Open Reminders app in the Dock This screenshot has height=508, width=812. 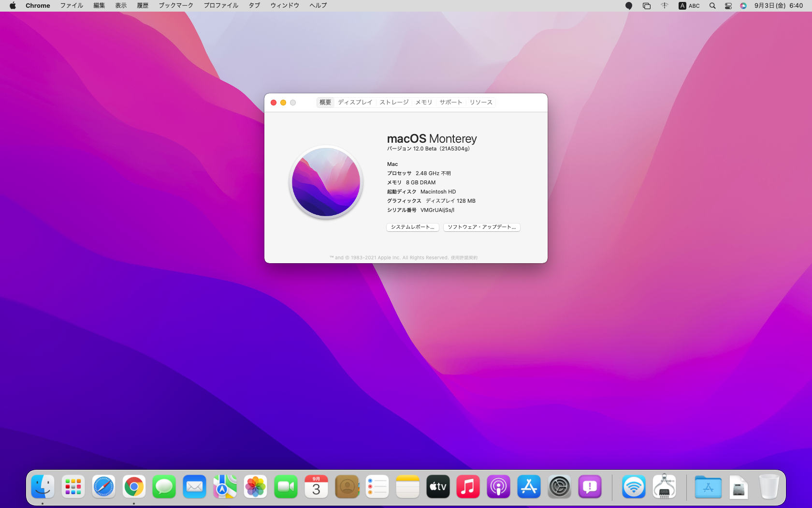pos(377,487)
